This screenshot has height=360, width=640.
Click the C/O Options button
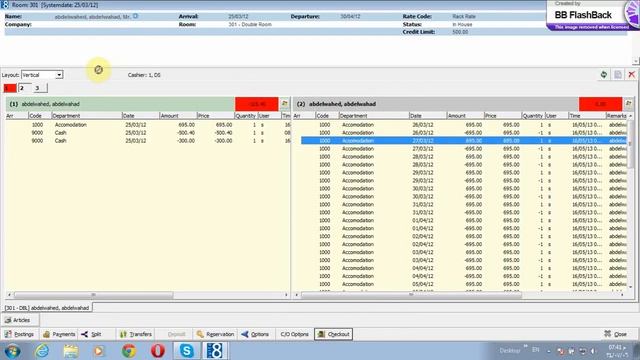294,334
